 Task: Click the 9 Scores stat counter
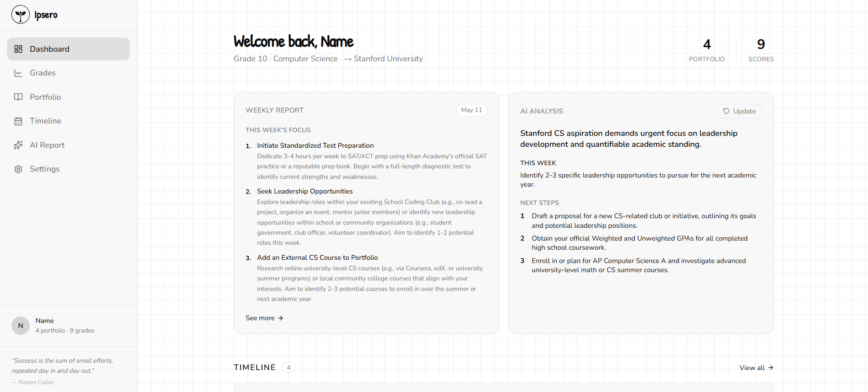pyautogui.click(x=761, y=50)
